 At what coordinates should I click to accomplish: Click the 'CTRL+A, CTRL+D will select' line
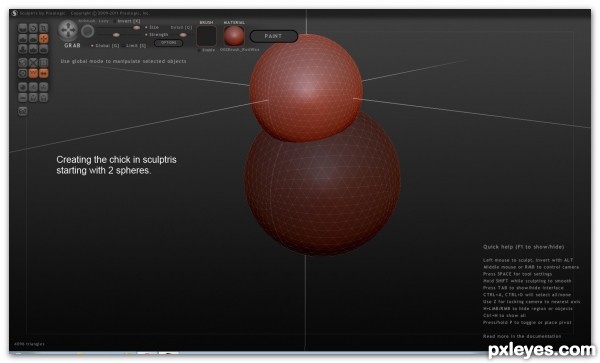(x=527, y=295)
